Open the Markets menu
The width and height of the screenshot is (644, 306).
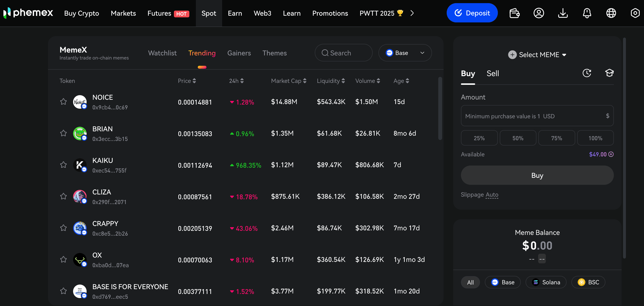coord(123,13)
